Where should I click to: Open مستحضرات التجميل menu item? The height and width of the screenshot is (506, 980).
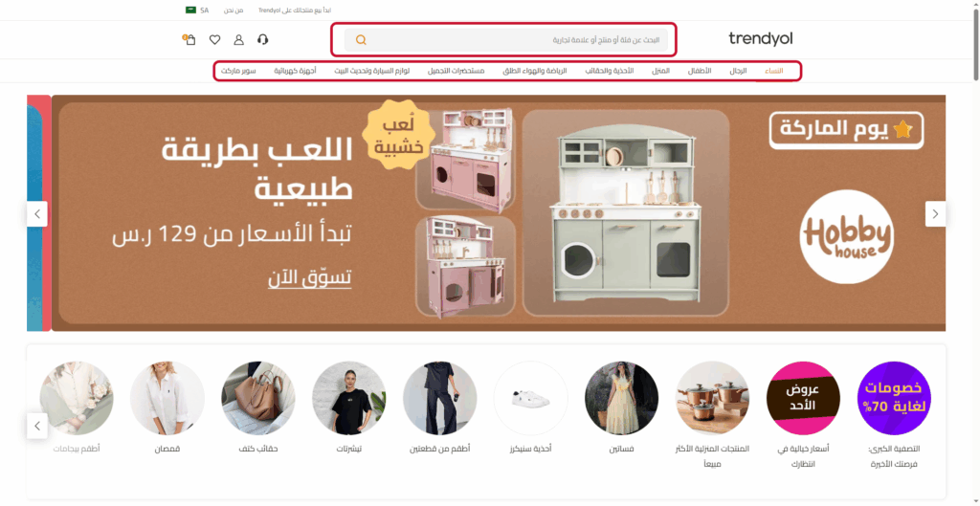[x=456, y=71]
